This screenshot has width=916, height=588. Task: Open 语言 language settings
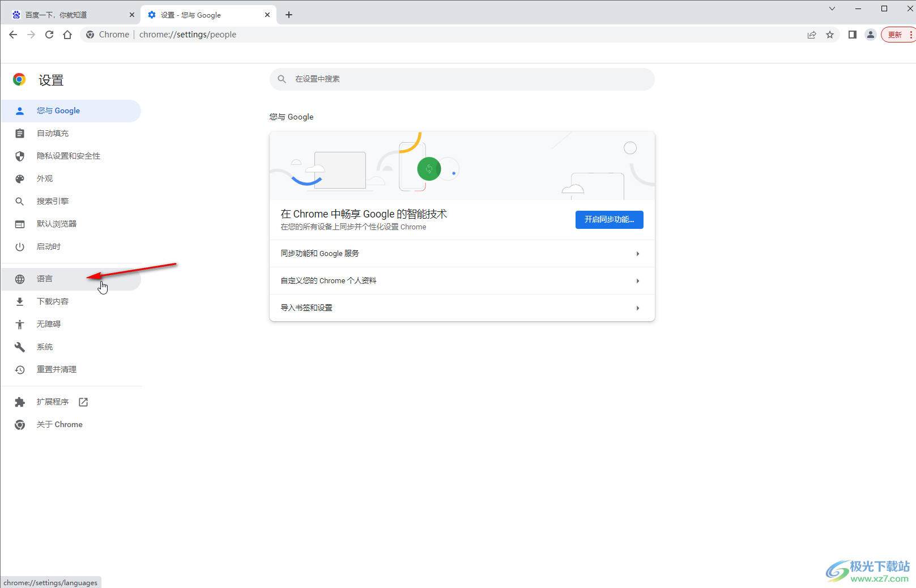71,279
